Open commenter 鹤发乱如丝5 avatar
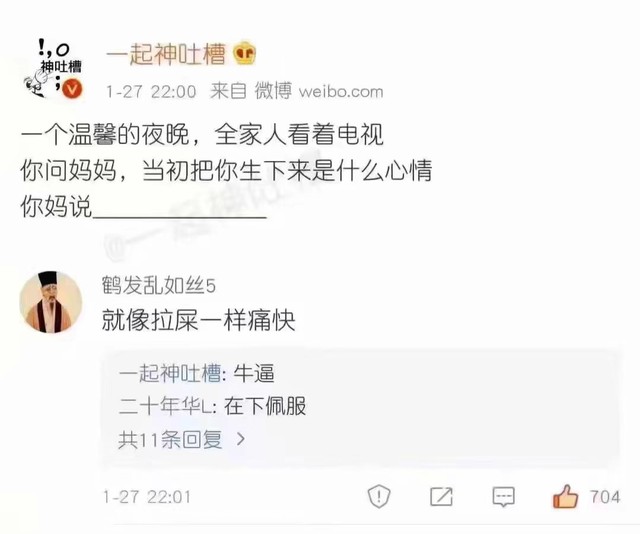The height and width of the screenshot is (534, 640). [51, 302]
